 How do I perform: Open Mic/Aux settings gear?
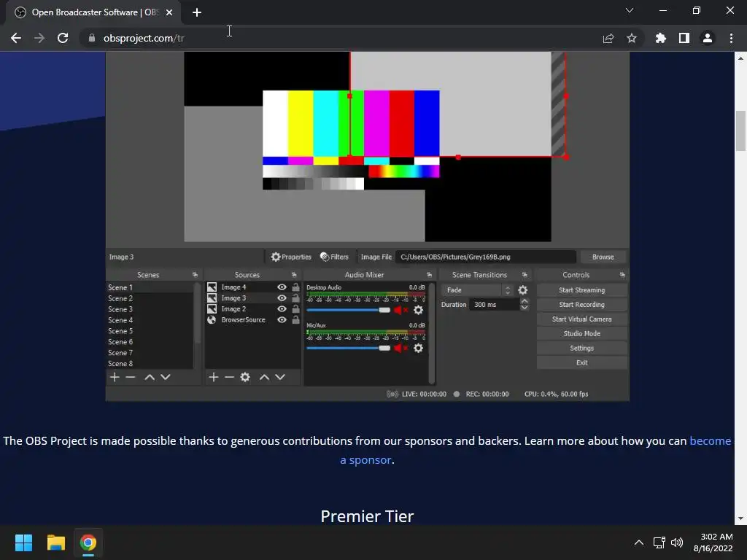pos(418,348)
